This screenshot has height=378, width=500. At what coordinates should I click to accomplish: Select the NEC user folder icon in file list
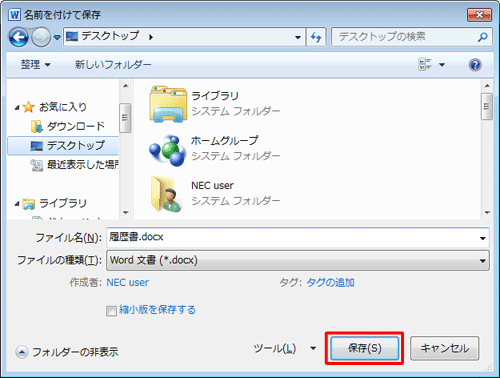coord(166,194)
